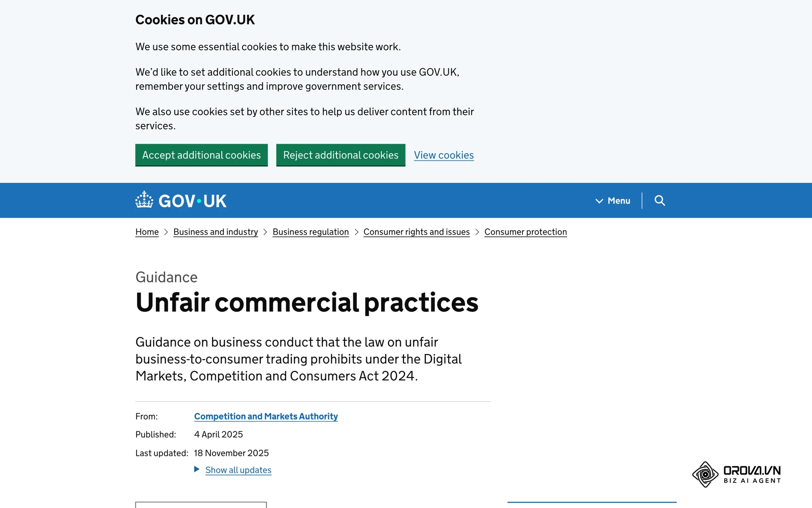Screen dimensions: 812x508
Task: Open the View cookies link
Action: coord(444,155)
